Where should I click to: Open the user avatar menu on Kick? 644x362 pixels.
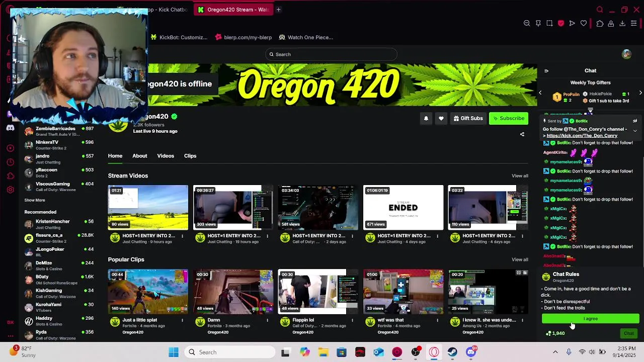(x=626, y=54)
